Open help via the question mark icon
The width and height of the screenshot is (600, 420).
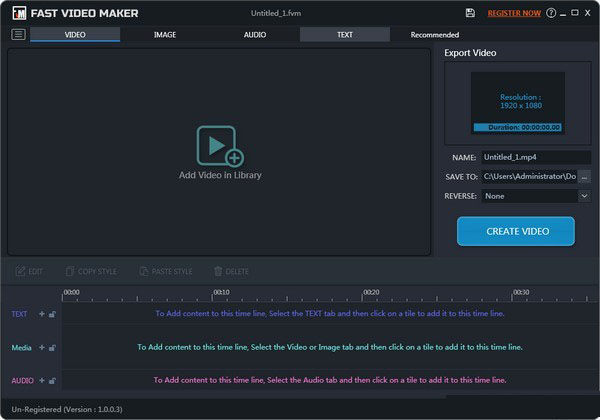(551, 13)
